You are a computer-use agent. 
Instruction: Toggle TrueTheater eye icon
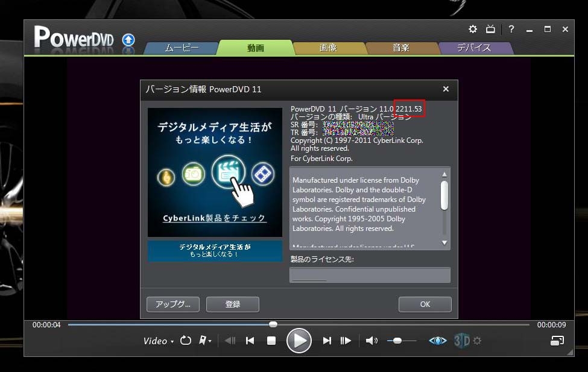click(438, 341)
